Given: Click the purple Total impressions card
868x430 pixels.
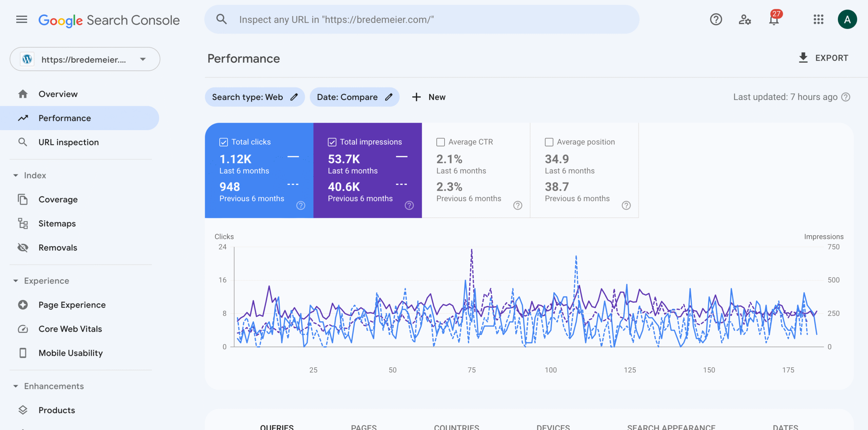Looking at the screenshot, I should [x=368, y=170].
